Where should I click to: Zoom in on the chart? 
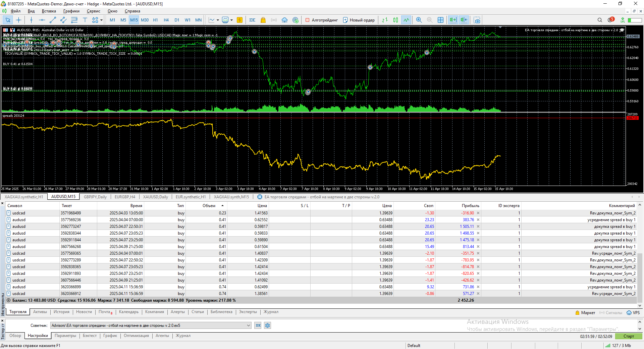coord(419,20)
